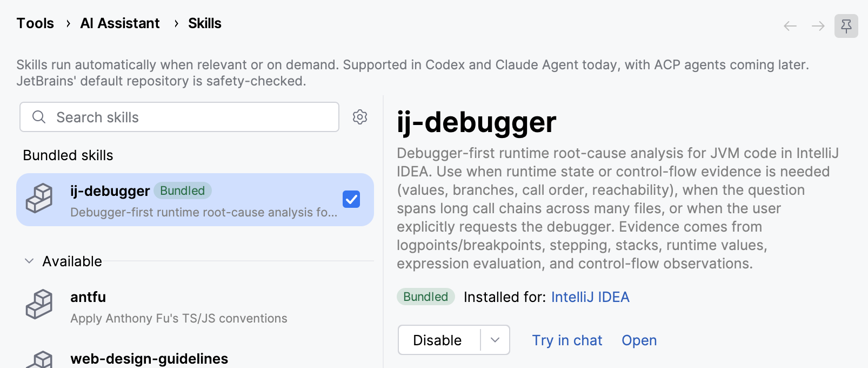
Task: Open the Disable button dropdown arrow
Action: (x=495, y=340)
